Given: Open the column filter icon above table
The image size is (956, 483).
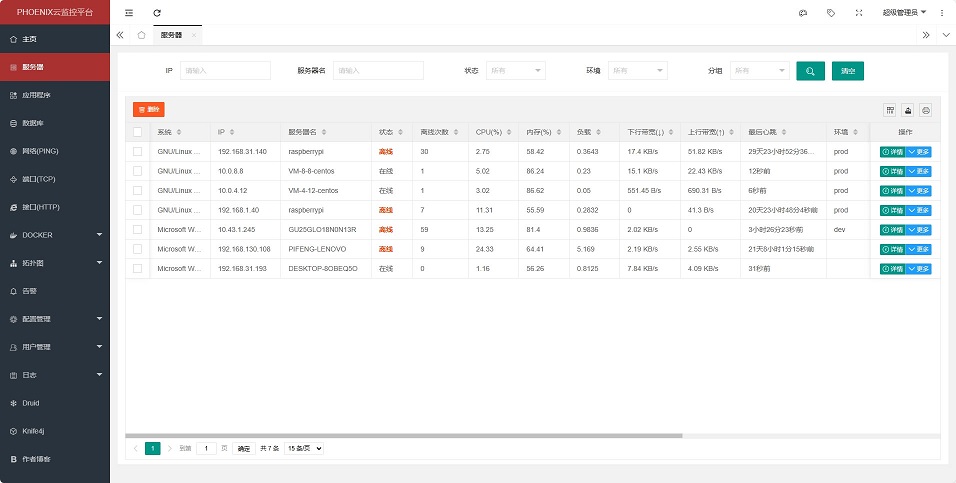Looking at the screenshot, I should pyautogui.click(x=890, y=110).
